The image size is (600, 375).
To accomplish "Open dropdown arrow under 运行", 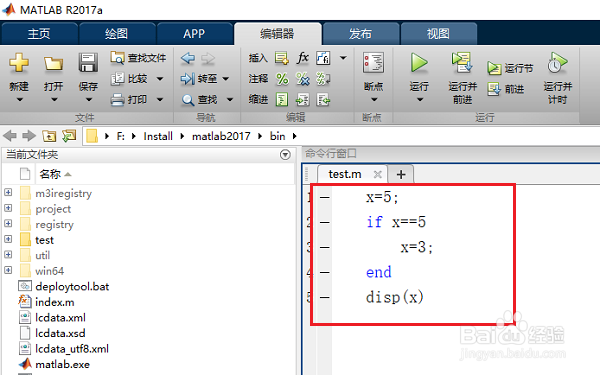I will pos(420,100).
